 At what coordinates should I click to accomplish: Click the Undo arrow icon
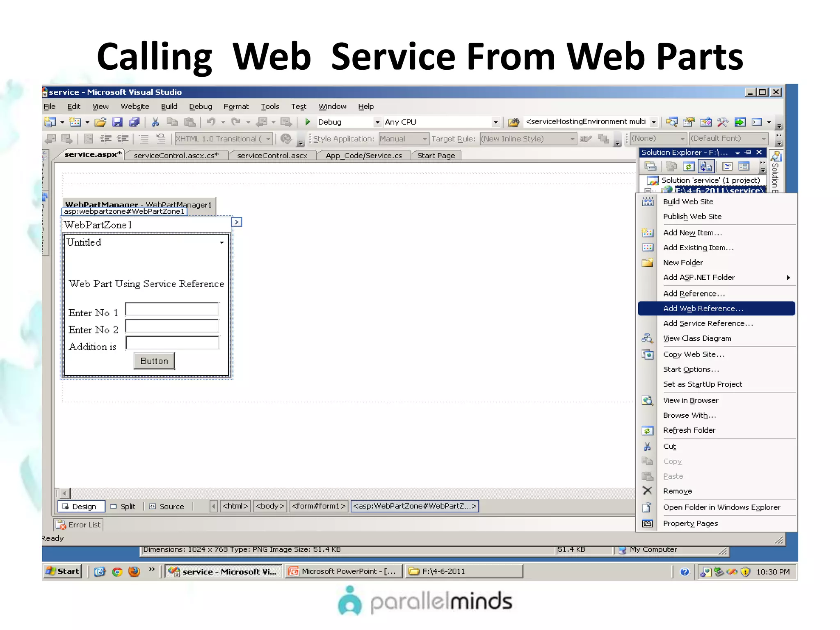pyautogui.click(x=211, y=122)
